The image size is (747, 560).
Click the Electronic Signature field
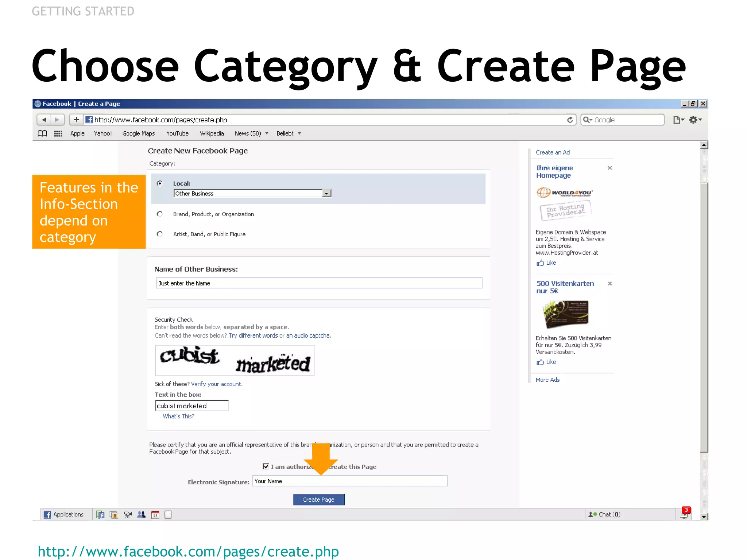pyautogui.click(x=350, y=481)
